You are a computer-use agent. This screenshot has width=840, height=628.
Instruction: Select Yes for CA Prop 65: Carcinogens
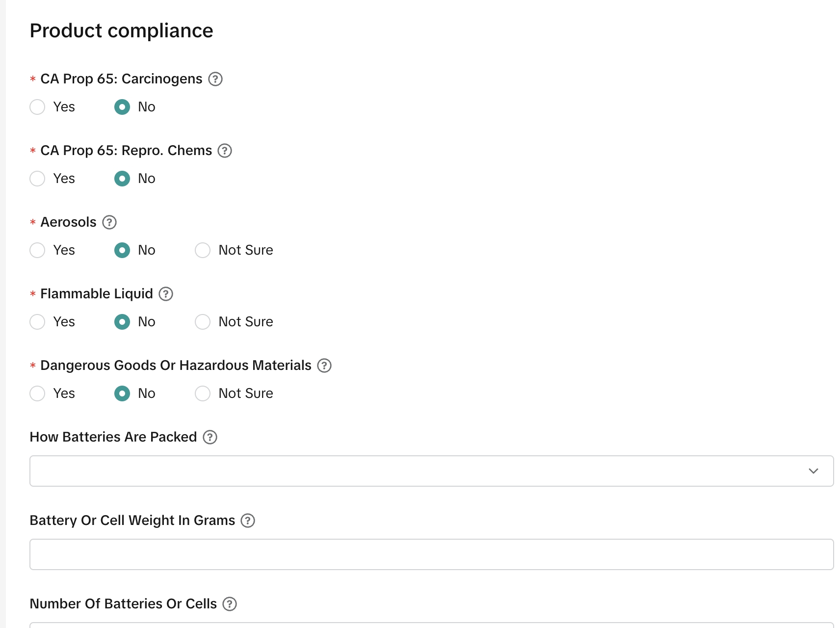[x=37, y=107]
